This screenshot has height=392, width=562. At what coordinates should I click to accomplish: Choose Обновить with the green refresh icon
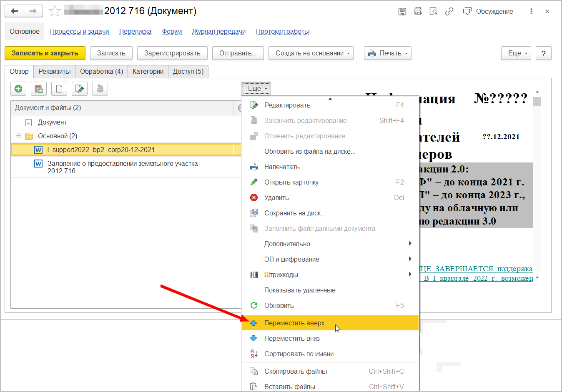(330, 306)
